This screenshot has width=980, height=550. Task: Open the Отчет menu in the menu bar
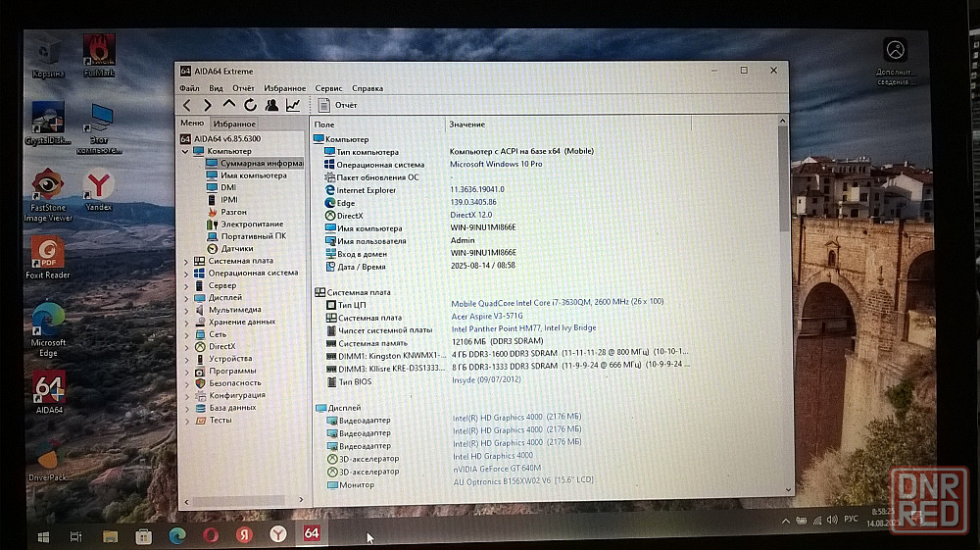[243, 88]
